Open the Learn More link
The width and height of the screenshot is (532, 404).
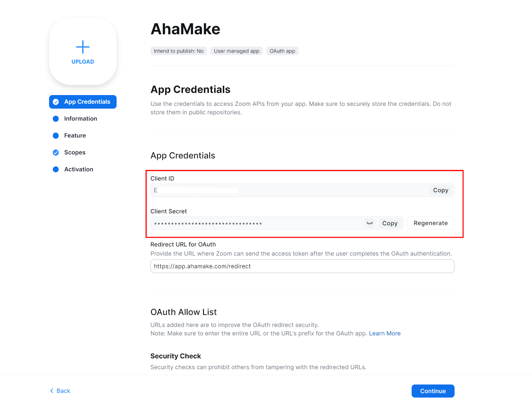click(x=385, y=333)
